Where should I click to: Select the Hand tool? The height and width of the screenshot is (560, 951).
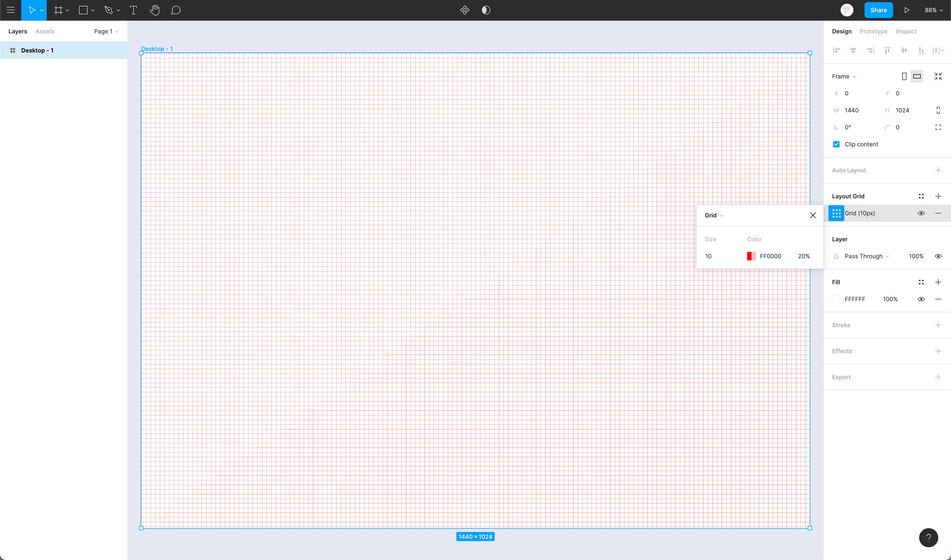(154, 10)
